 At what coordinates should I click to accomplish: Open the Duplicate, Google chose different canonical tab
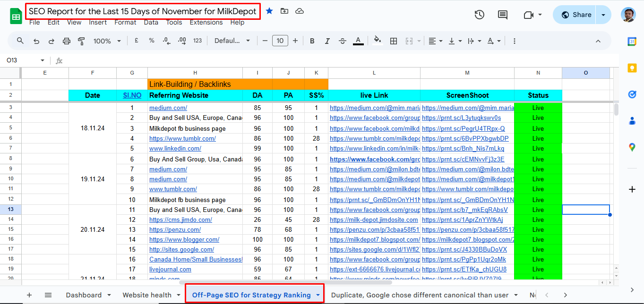[420, 295]
